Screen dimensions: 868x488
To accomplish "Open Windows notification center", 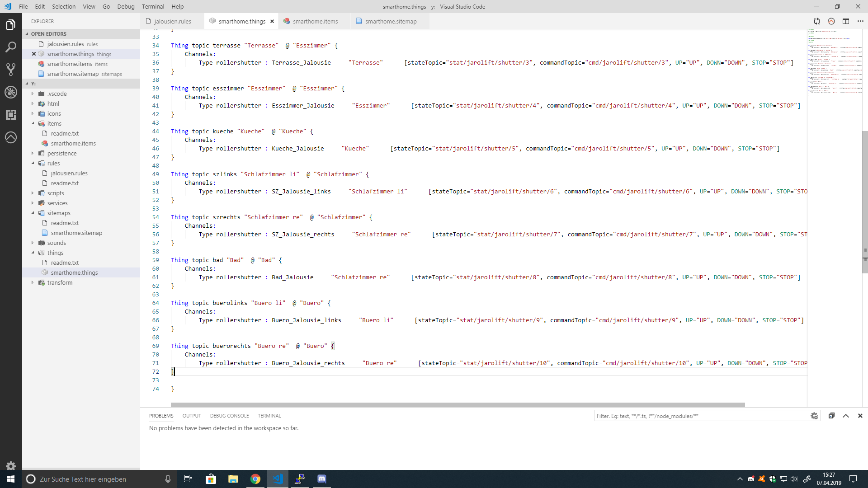I will click(x=853, y=479).
